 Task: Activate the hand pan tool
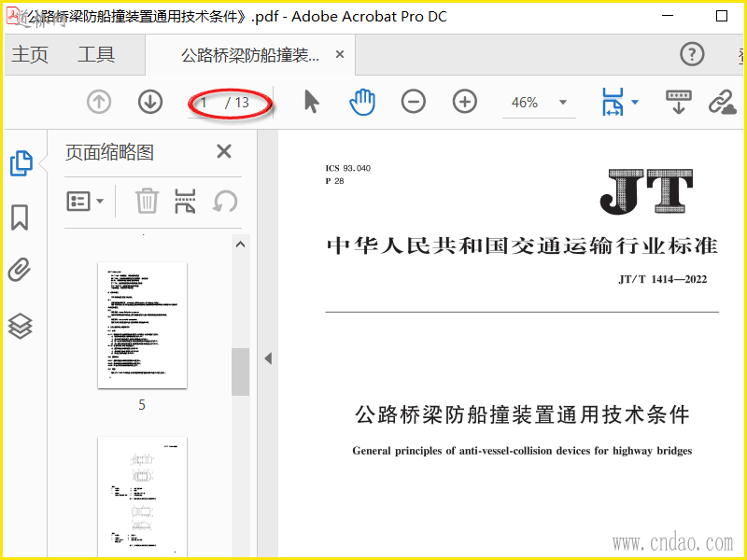pyautogui.click(x=362, y=102)
